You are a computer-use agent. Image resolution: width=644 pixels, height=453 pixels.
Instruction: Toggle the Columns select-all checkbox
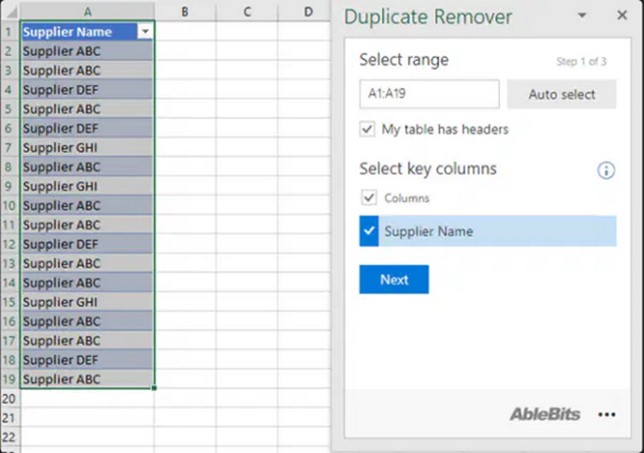tap(369, 198)
